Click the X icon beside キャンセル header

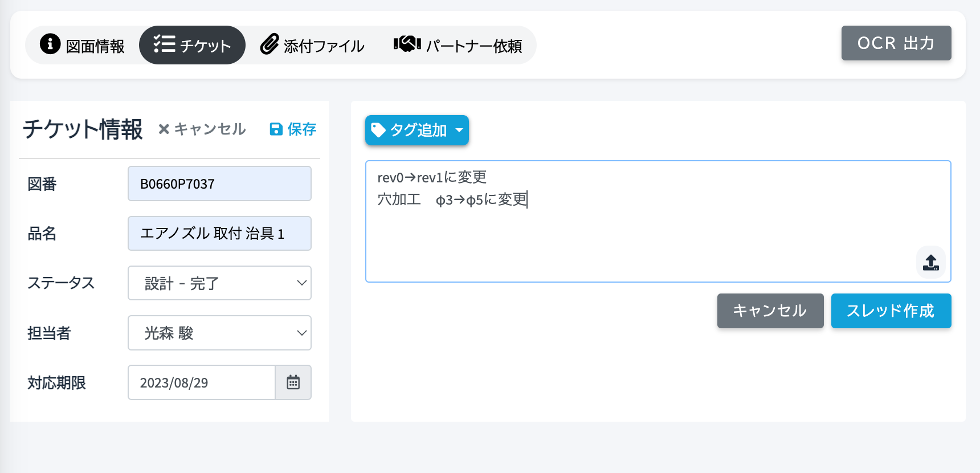pos(164,129)
